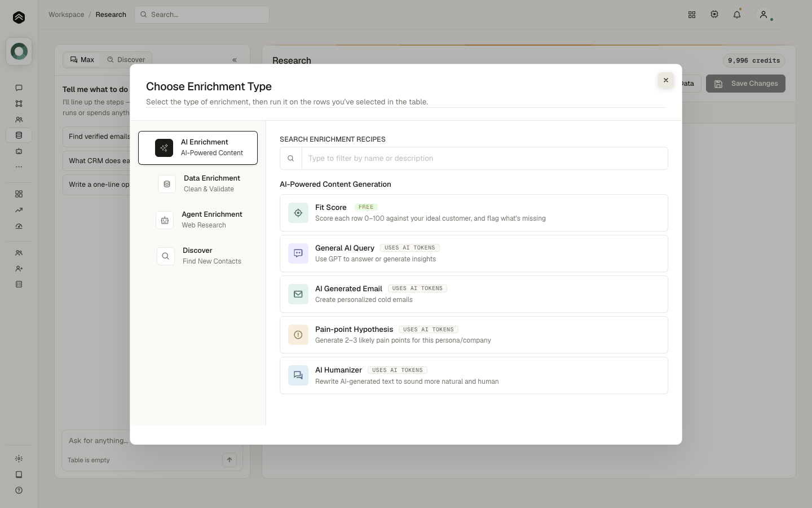Select the Discover Find New Contacts category
The image size is (812, 508).
[x=198, y=256]
